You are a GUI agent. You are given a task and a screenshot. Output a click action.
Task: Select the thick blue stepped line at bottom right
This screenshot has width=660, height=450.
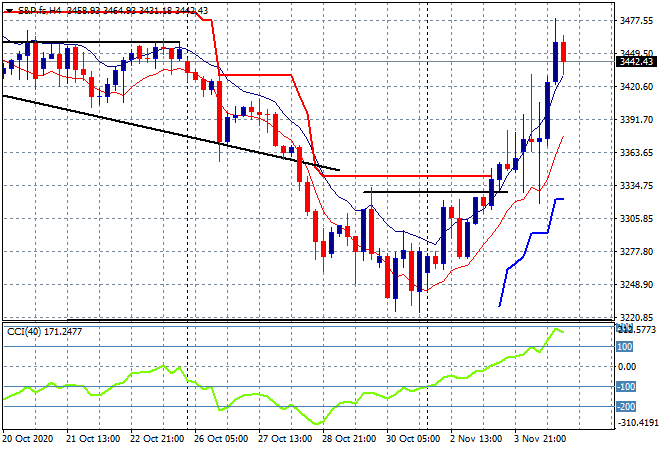[x=532, y=232]
